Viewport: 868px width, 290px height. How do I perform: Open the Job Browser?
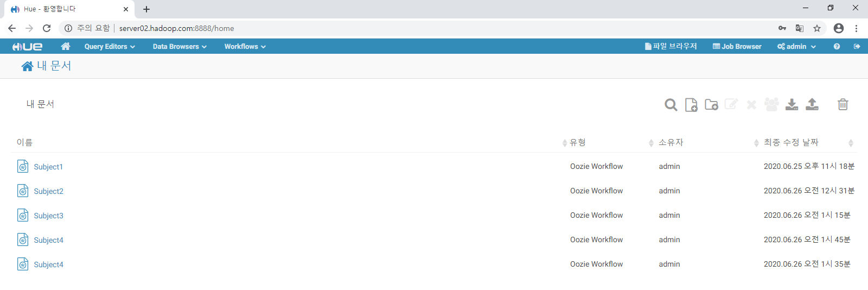(737, 47)
